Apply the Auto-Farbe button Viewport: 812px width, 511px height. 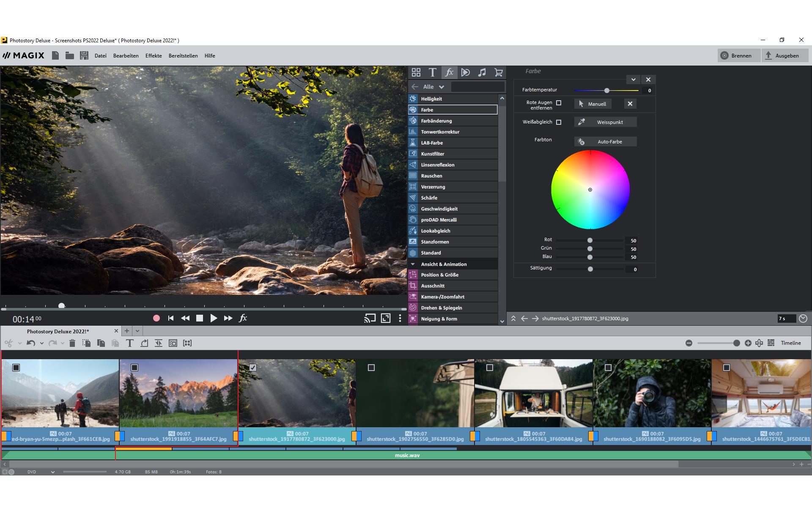coord(605,142)
